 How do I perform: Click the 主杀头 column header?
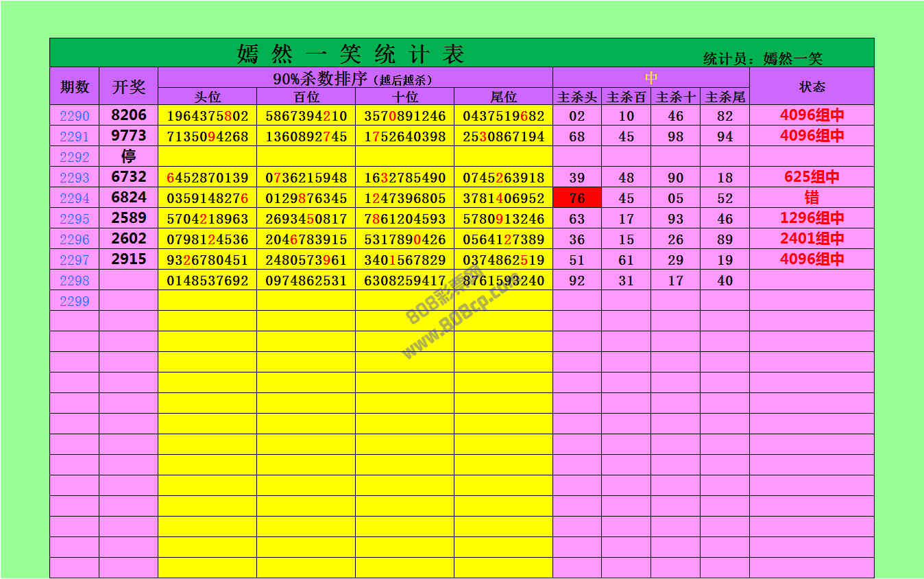point(577,97)
